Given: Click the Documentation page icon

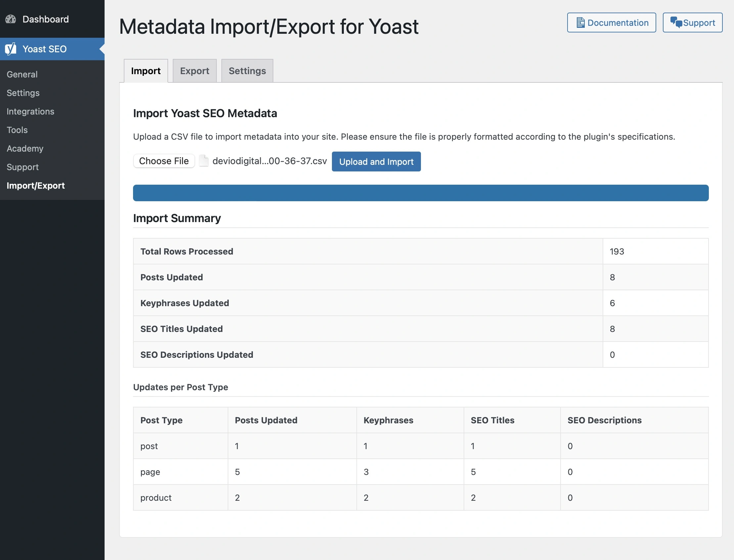Looking at the screenshot, I should pyautogui.click(x=580, y=23).
